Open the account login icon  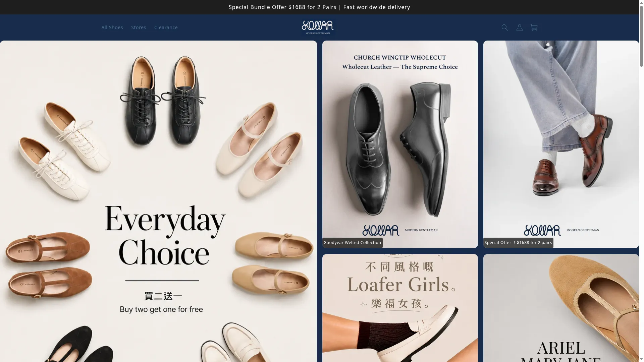click(x=519, y=27)
